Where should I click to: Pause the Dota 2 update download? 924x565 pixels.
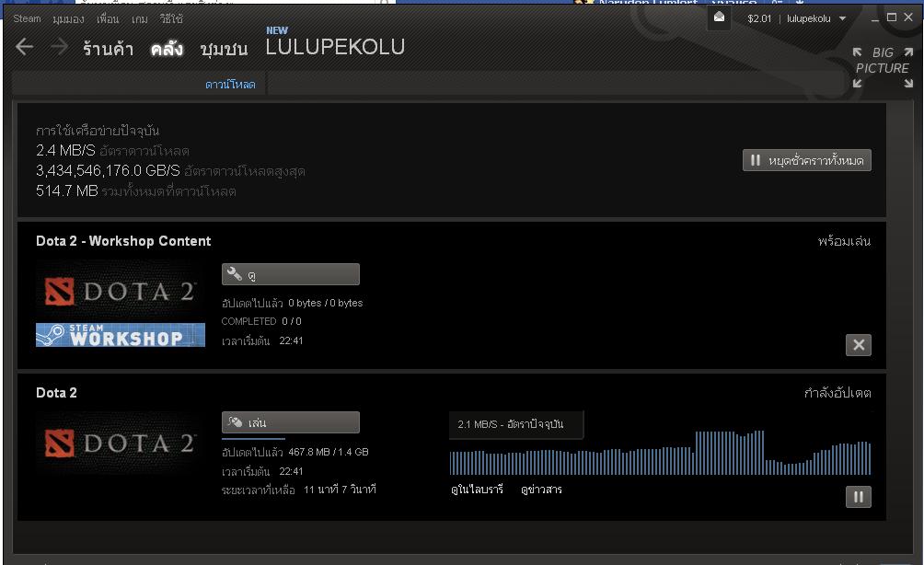pos(858,497)
